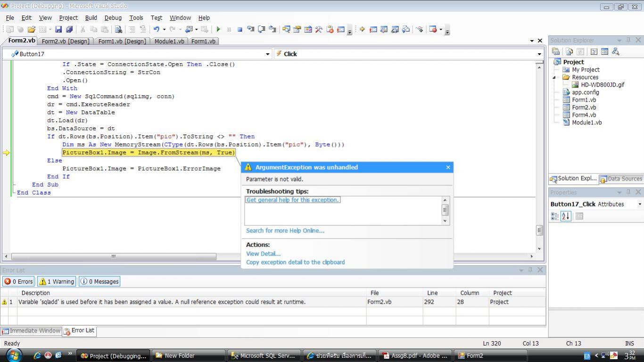Open the File menu
644x362 pixels.
click(x=10, y=17)
